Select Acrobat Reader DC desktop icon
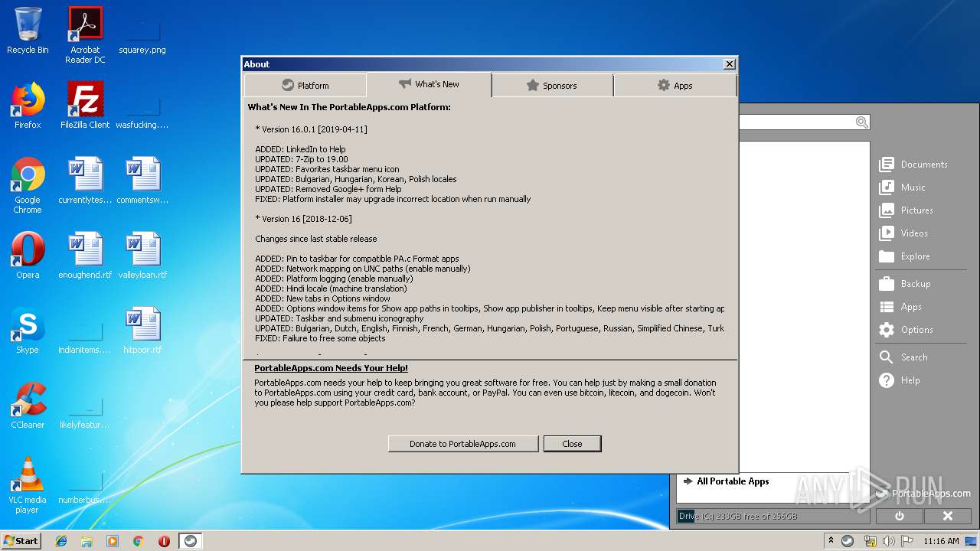The height and width of the screenshot is (551, 980). [x=85, y=34]
